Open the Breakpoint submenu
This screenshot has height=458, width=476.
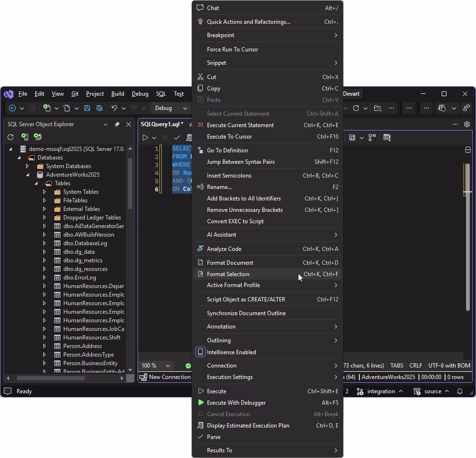[268, 35]
